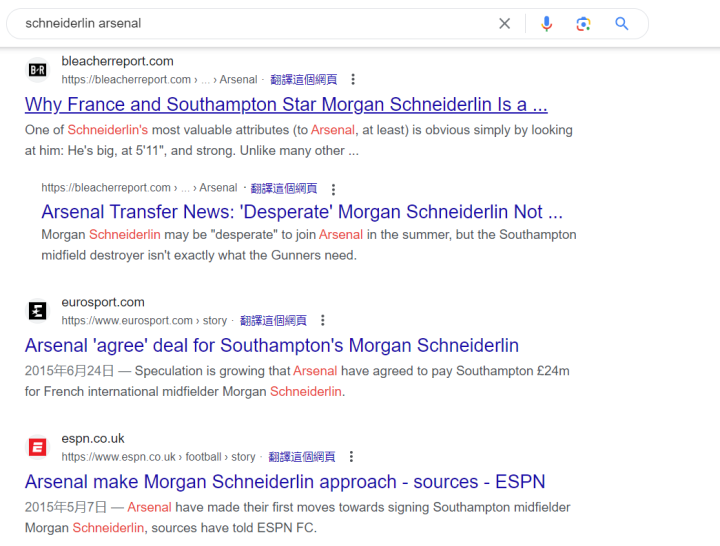Screen dimensions: 720x546
Task: Click the Eurosport site favicon
Action: point(37,311)
